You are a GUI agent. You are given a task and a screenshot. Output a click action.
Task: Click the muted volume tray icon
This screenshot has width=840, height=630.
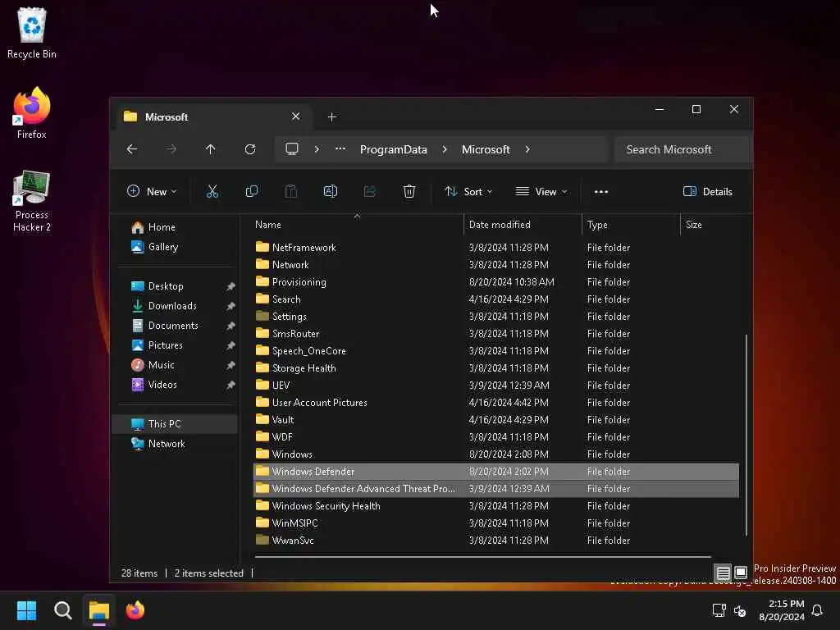pos(740,610)
